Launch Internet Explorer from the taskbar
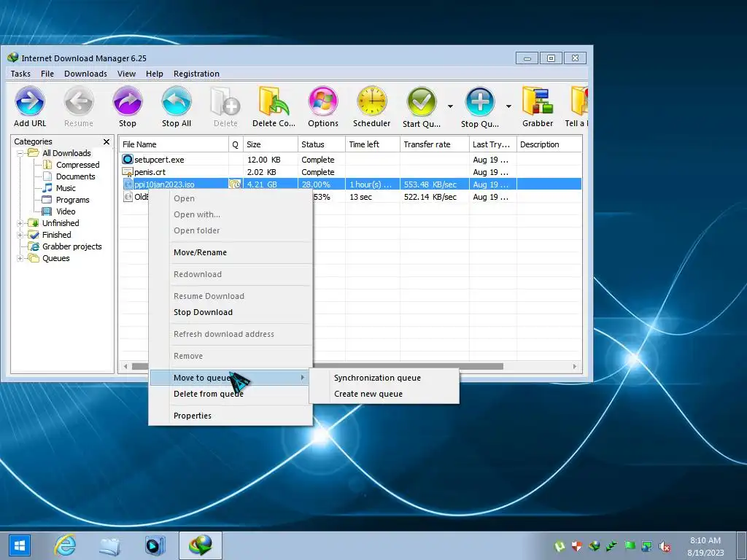The height and width of the screenshot is (560, 747). tap(65, 545)
